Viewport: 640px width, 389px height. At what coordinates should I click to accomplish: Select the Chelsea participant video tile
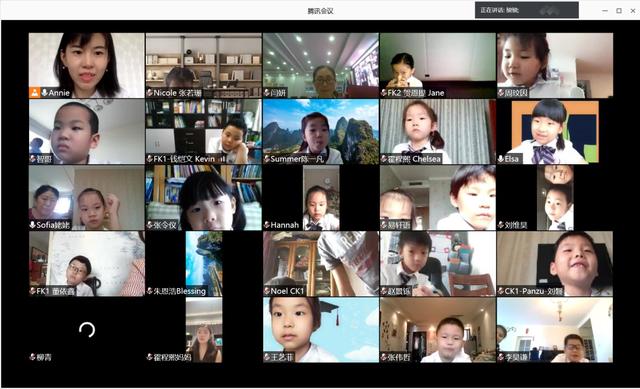click(438, 131)
